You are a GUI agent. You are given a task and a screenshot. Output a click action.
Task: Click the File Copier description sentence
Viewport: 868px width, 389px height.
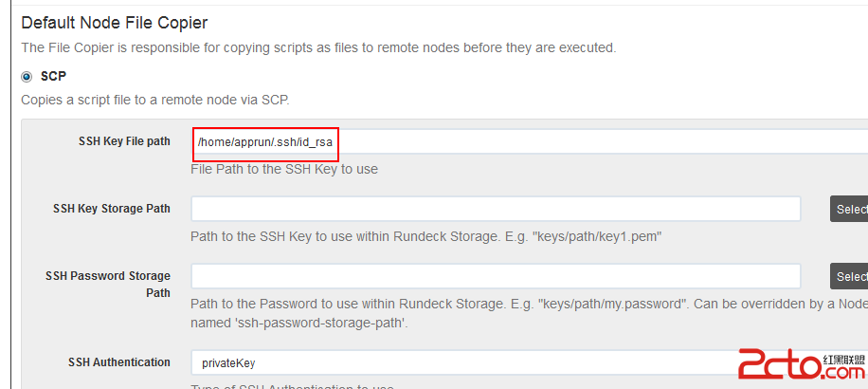click(318, 47)
